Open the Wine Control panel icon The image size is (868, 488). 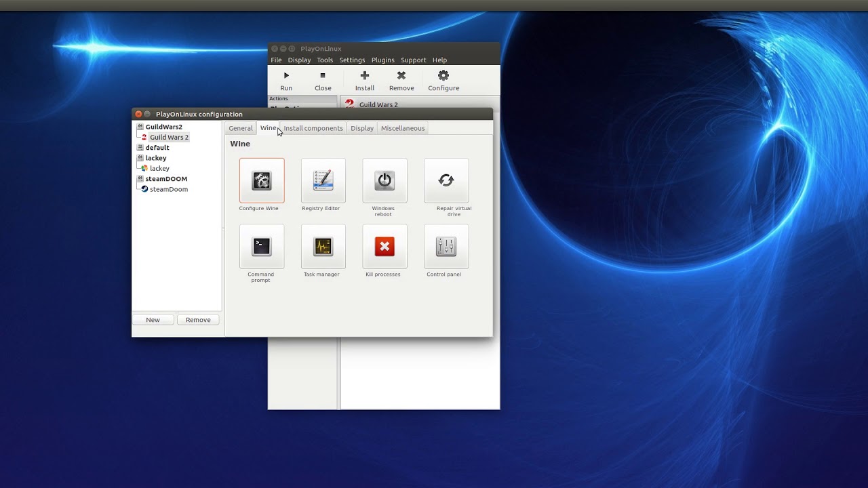pyautogui.click(x=446, y=247)
